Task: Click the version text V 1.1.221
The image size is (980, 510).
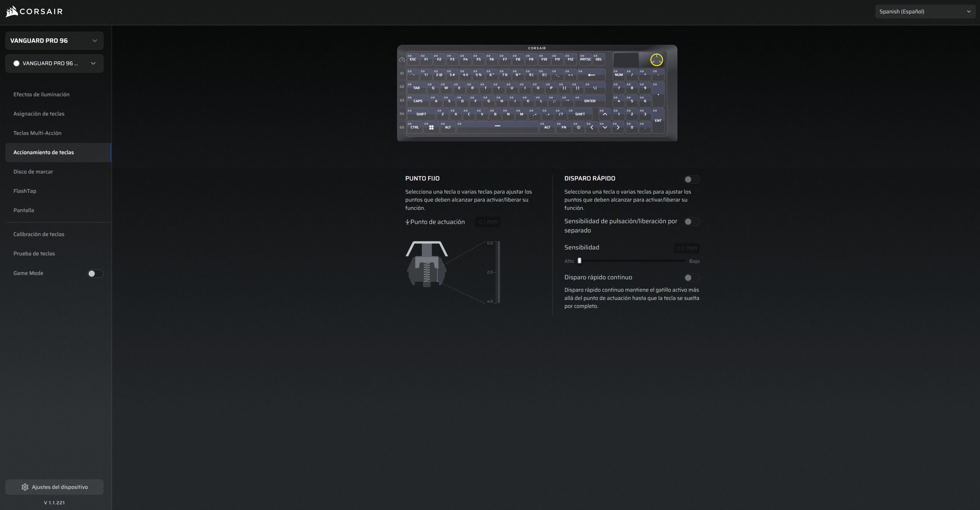Action: (x=54, y=503)
